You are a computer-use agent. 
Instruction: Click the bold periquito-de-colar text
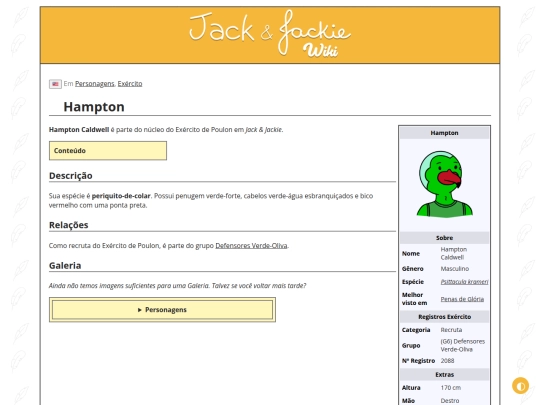pyautogui.click(x=121, y=196)
